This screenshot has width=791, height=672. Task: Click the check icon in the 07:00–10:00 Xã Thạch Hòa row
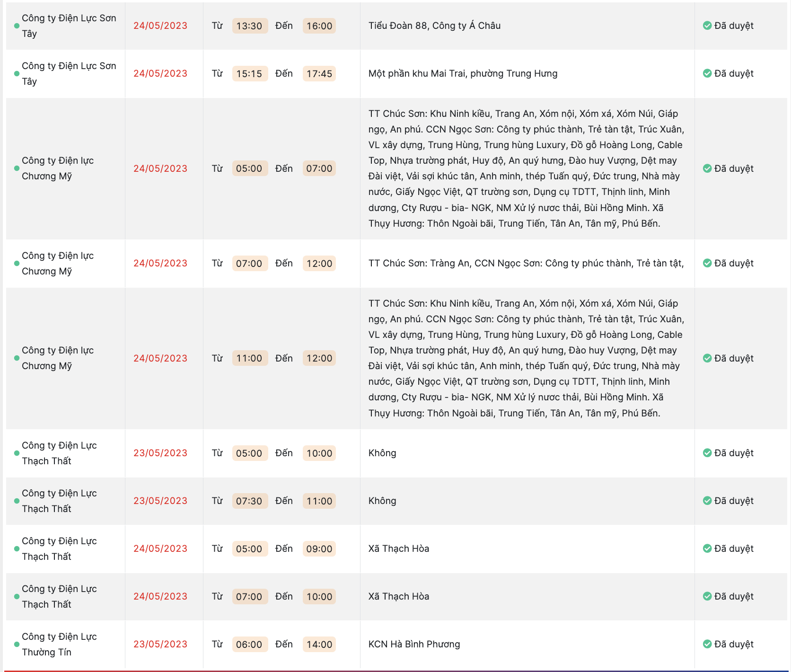(707, 596)
